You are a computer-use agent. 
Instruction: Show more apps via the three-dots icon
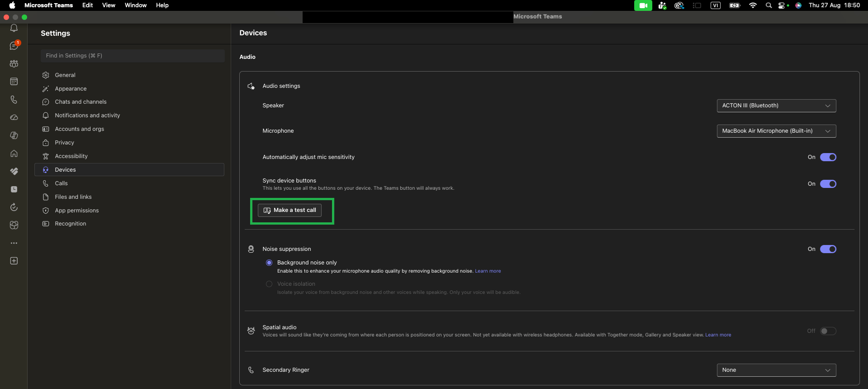click(14, 243)
